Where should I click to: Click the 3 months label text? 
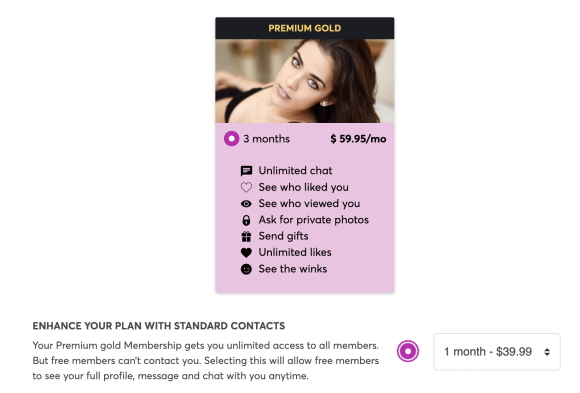coord(266,139)
